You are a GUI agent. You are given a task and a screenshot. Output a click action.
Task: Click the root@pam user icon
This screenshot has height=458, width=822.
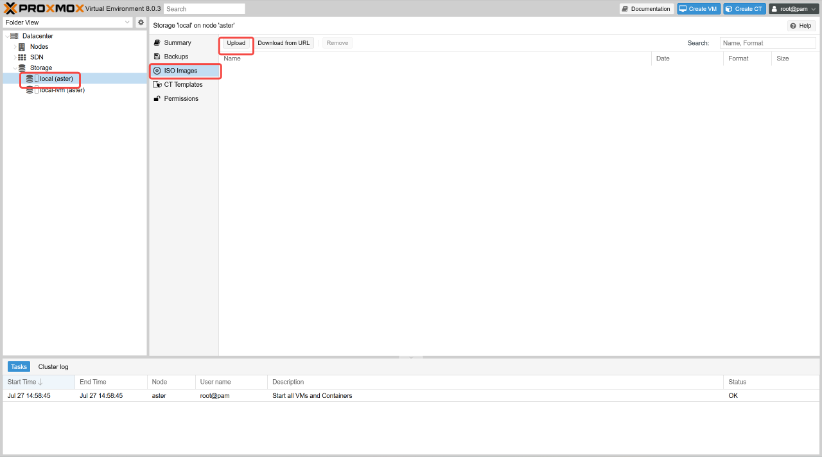(x=774, y=9)
